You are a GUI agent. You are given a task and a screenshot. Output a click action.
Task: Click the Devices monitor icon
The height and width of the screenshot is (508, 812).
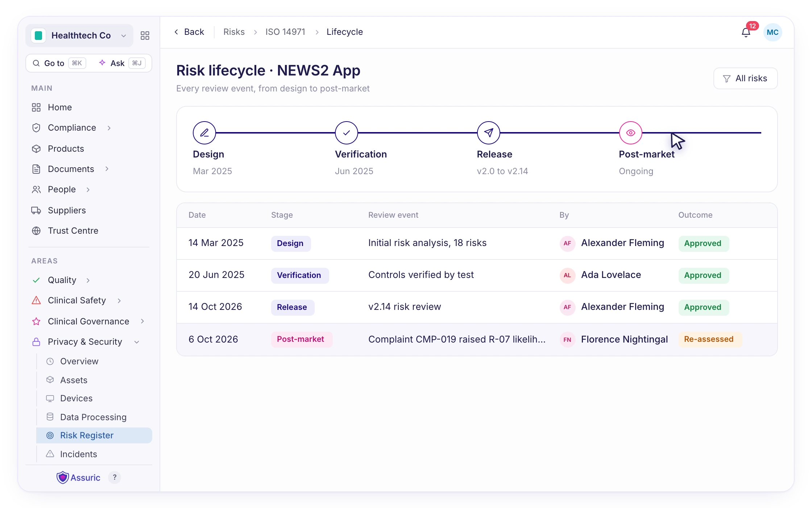pos(50,398)
